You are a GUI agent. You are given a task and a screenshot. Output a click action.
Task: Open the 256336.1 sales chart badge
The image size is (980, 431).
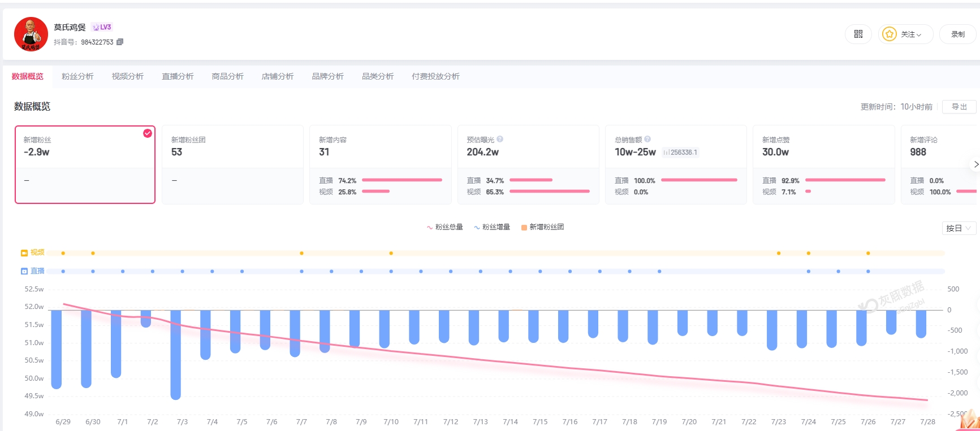tap(680, 153)
